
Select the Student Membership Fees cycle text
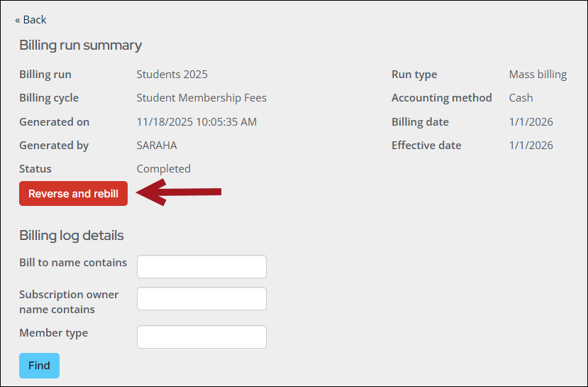click(201, 98)
